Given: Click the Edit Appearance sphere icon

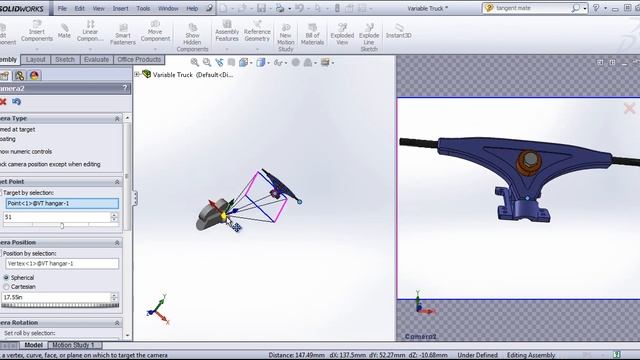Looking at the screenshot, I should pos(296,62).
